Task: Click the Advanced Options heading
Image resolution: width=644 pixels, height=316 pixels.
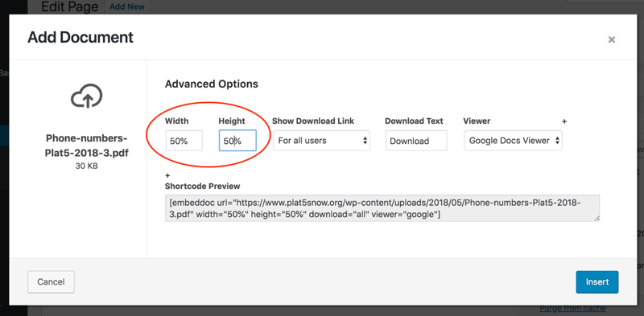Action: click(x=212, y=84)
